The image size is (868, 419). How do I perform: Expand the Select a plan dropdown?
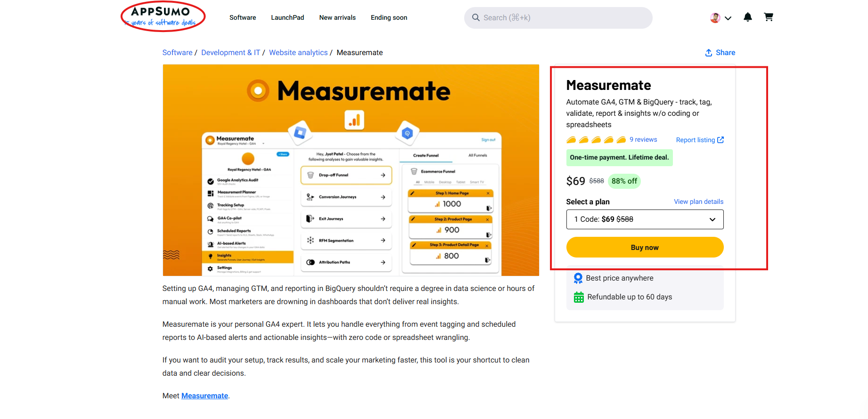point(645,219)
